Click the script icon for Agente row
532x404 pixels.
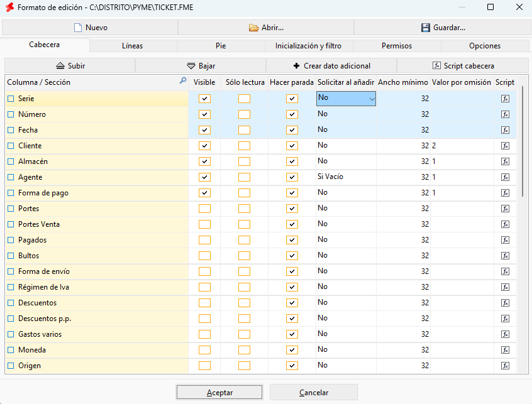pos(505,177)
